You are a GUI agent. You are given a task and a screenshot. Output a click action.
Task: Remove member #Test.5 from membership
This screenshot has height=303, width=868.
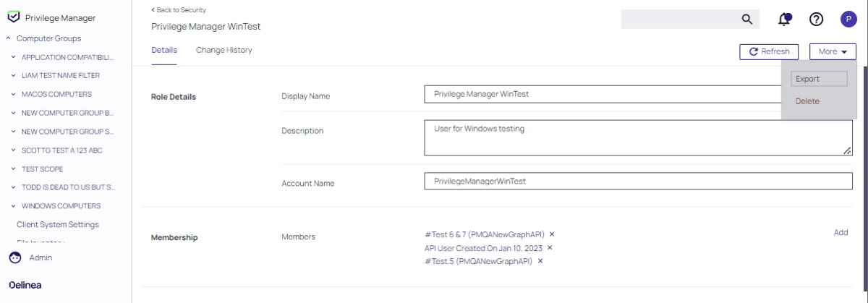coord(540,261)
